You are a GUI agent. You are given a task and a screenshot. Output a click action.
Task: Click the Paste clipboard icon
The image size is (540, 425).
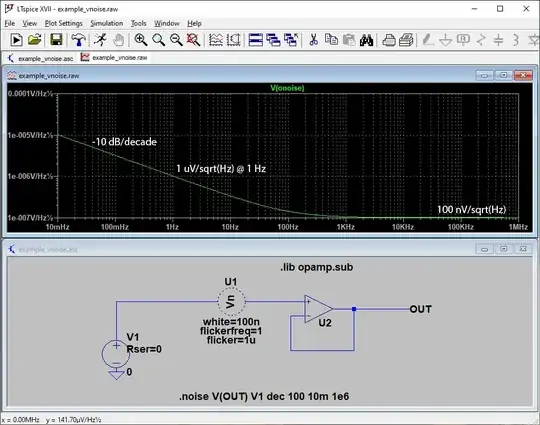point(349,40)
